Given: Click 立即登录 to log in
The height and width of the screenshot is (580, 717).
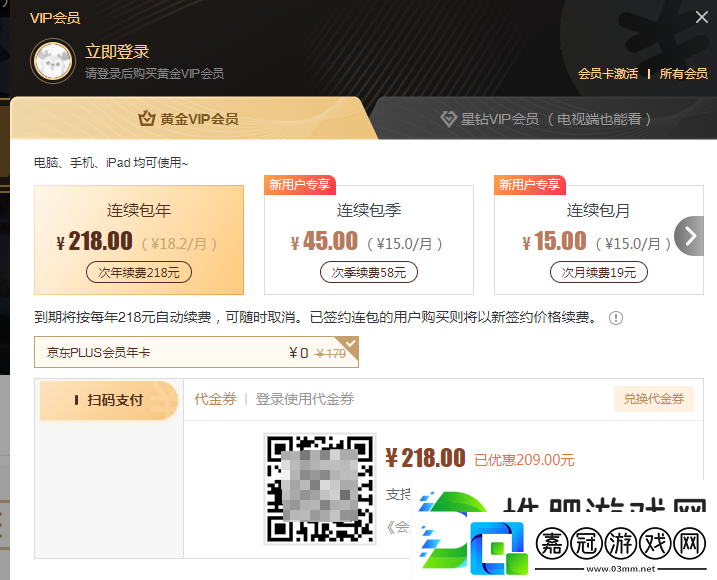Looking at the screenshot, I should point(117,52).
